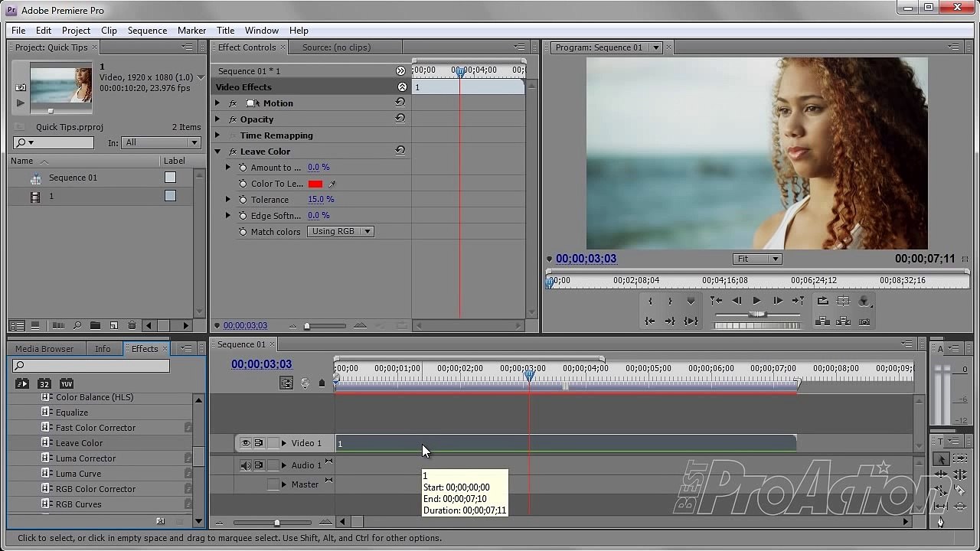
Task: Collapse the Leave Color effect
Action: [x=217, y=152]
